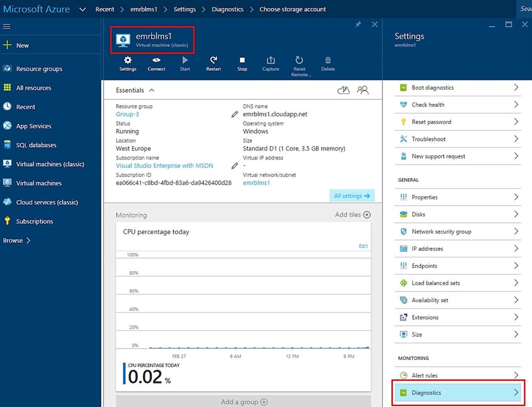This screenshot has height=407, width=532.
Task: Open the IP addresses setting
Action: tap(457, 249)
